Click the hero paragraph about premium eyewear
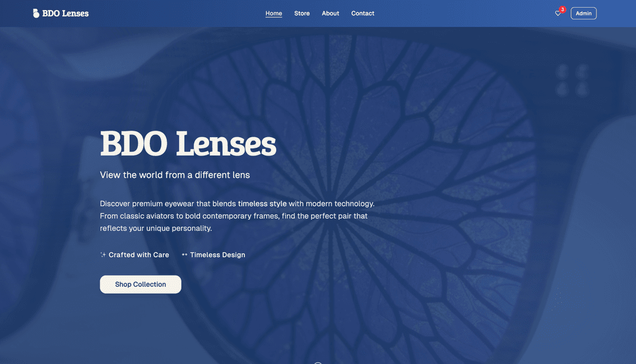Screen dimensions: 636x364 point(237,215)
